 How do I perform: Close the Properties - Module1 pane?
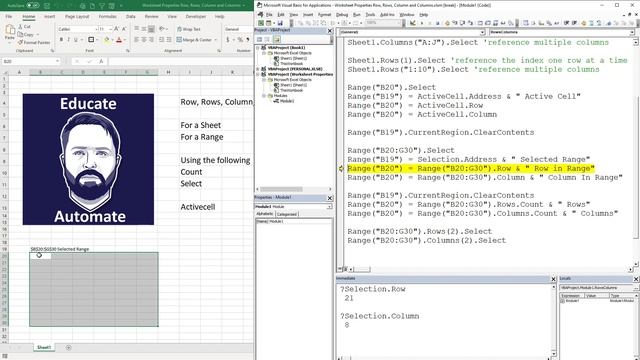[330, 198]
